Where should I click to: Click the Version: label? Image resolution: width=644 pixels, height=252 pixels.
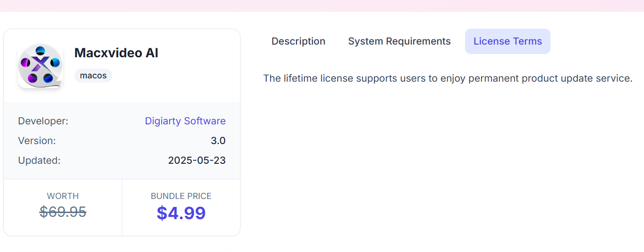pos(37,141)
